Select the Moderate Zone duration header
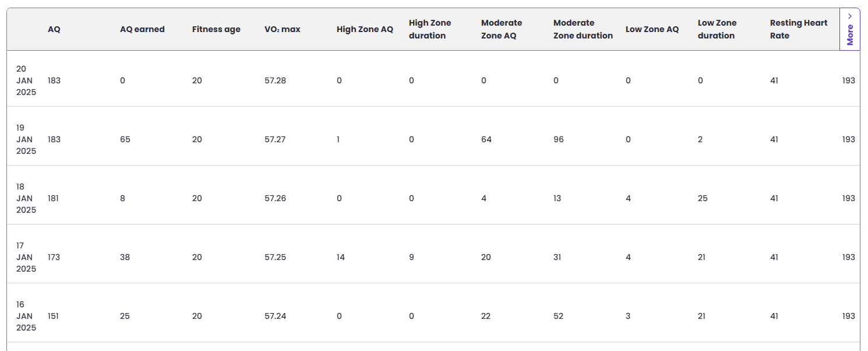868x351 pixels. [583, 29]
